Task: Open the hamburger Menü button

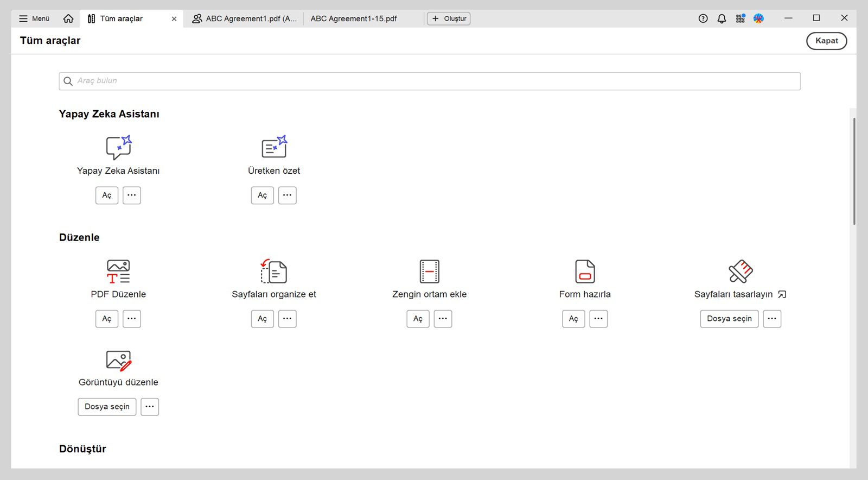Action: click(x=34, y=18)
